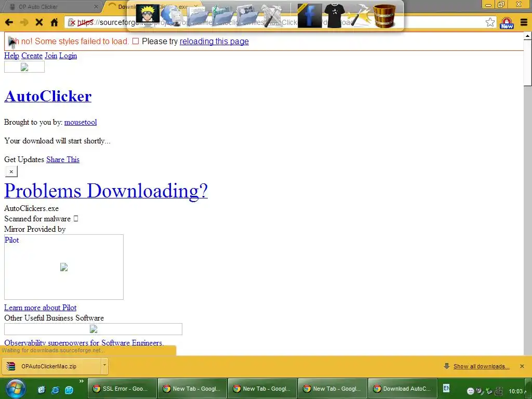Click broken image under Other Useful Business Software
This screenshot has height=399, width=532.
pyautogui.click(x=94, y=329)
